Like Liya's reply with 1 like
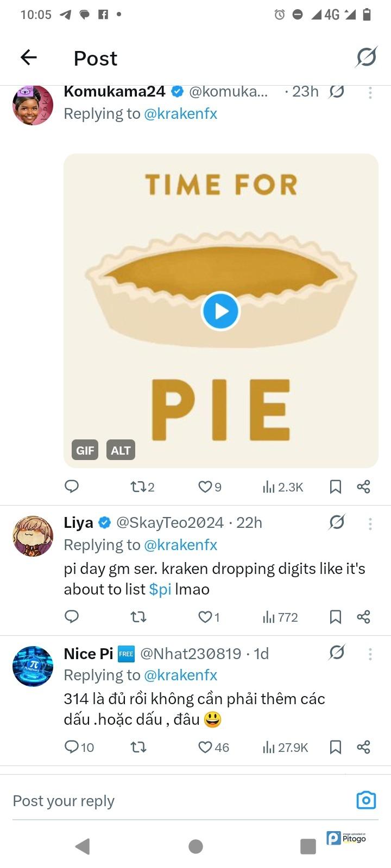391x868 pixels. 209,617
